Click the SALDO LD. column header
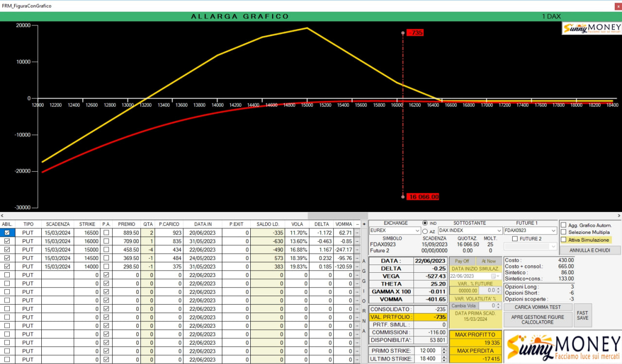 [x=268, y=224]
